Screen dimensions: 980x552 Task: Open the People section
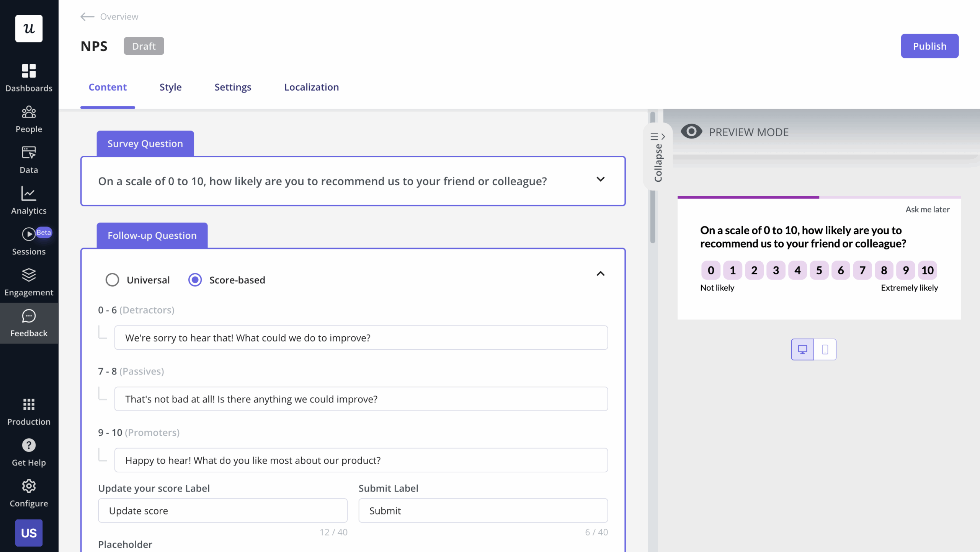point(29,119)
